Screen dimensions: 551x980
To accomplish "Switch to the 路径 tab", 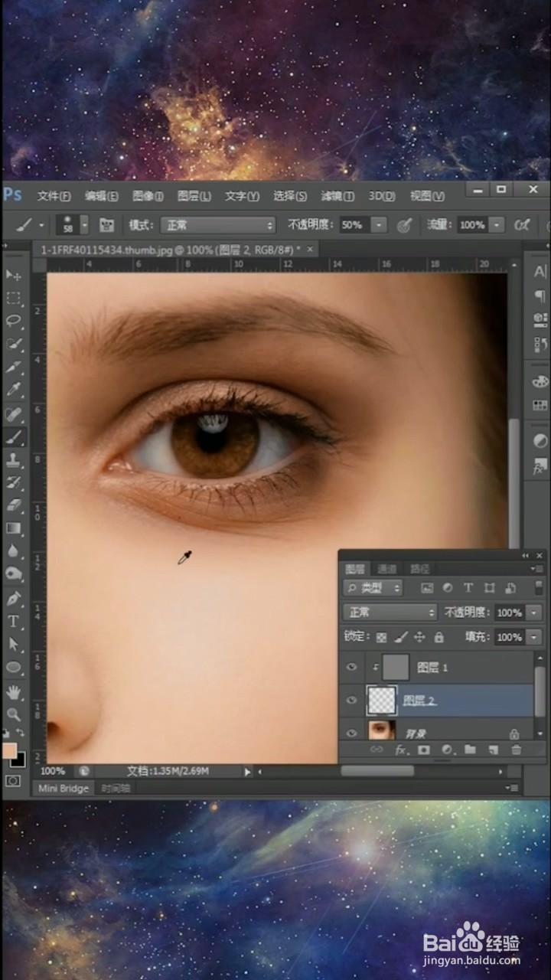I will 420,569.
